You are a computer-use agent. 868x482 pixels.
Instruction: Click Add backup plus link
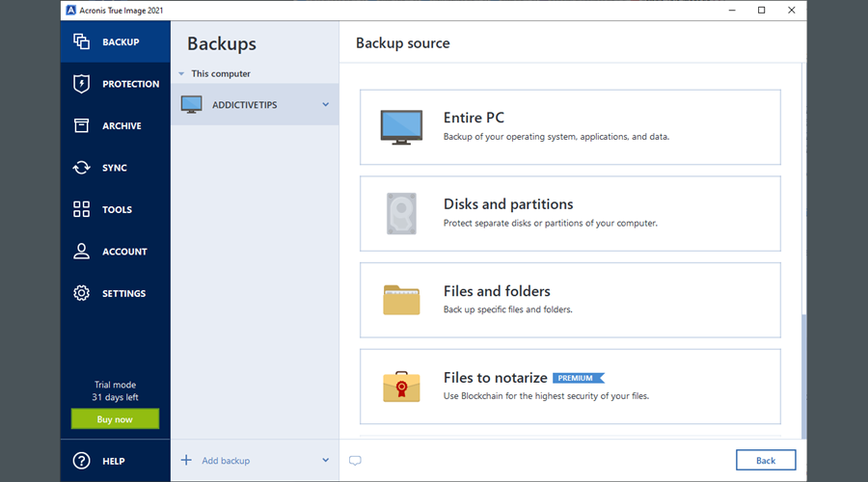click(x=215, y=461)
